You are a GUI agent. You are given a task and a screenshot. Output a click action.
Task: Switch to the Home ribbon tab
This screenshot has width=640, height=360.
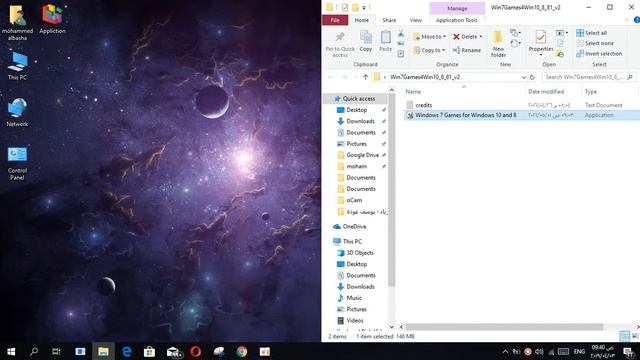pos(362,20)
